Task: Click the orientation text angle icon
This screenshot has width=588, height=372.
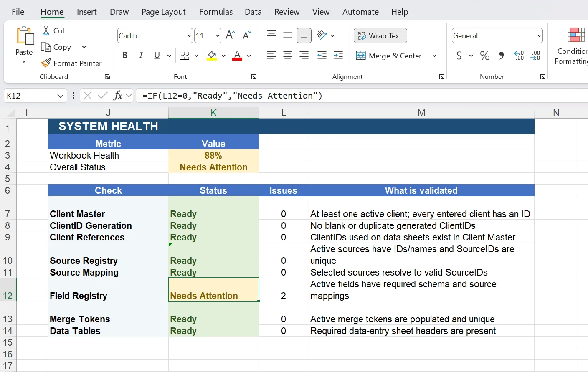Action: 322,35
